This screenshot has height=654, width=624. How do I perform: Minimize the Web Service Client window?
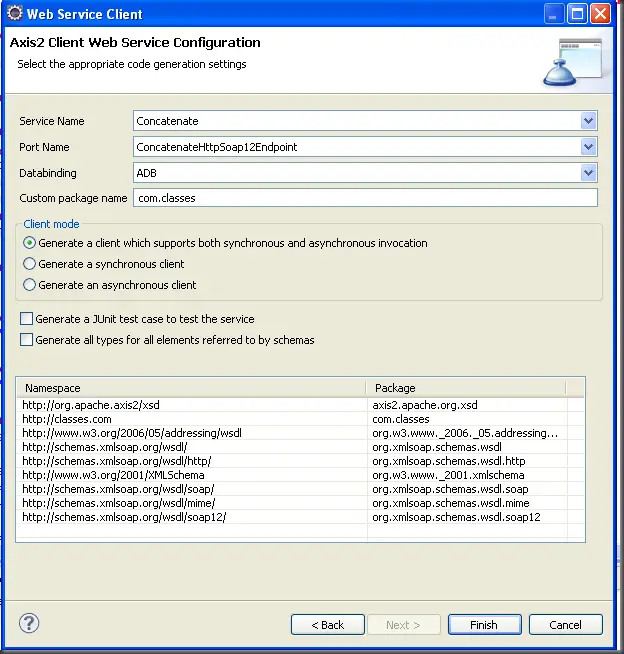(554, 14)
